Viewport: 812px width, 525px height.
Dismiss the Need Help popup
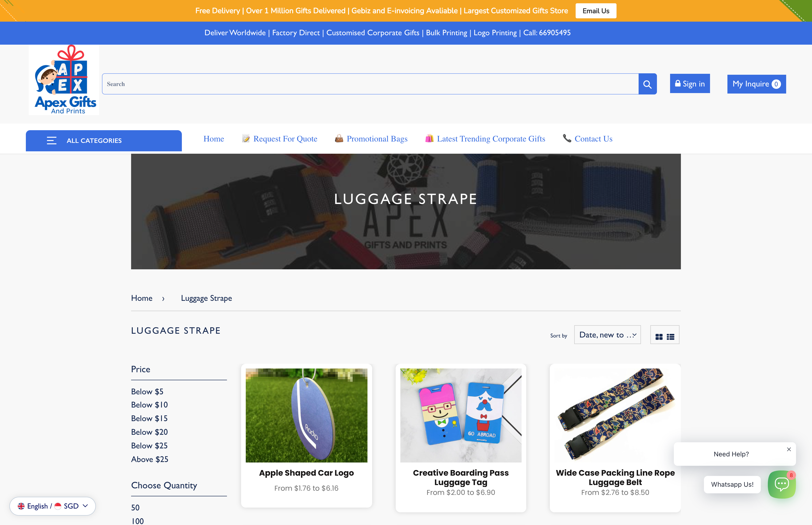click(x=789, y=449)
